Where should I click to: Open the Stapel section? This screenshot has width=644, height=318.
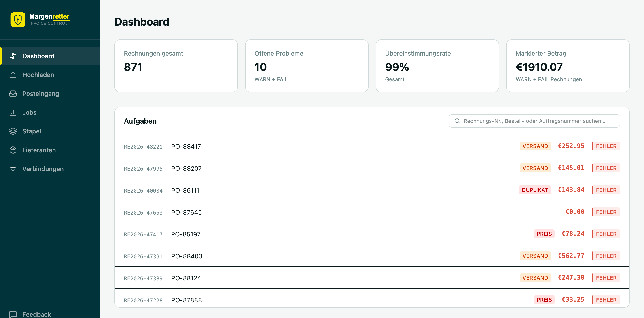point(50,131)
